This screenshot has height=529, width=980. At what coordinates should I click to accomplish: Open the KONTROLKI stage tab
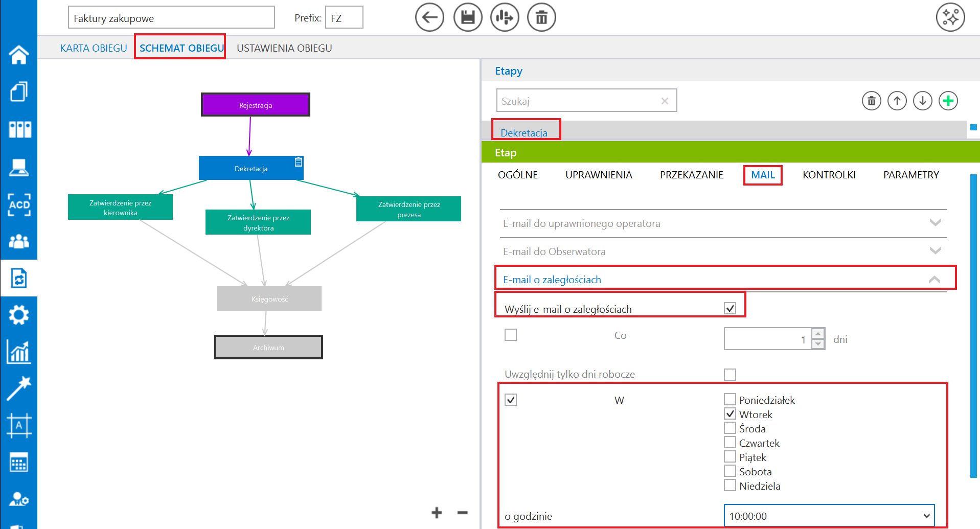click(x=829, y=175)
